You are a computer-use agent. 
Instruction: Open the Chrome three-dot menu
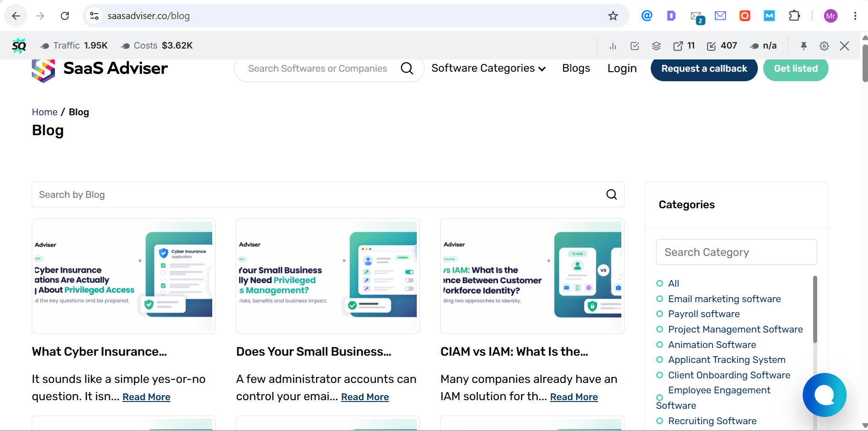pyautogui.click(x=855, y=16)
